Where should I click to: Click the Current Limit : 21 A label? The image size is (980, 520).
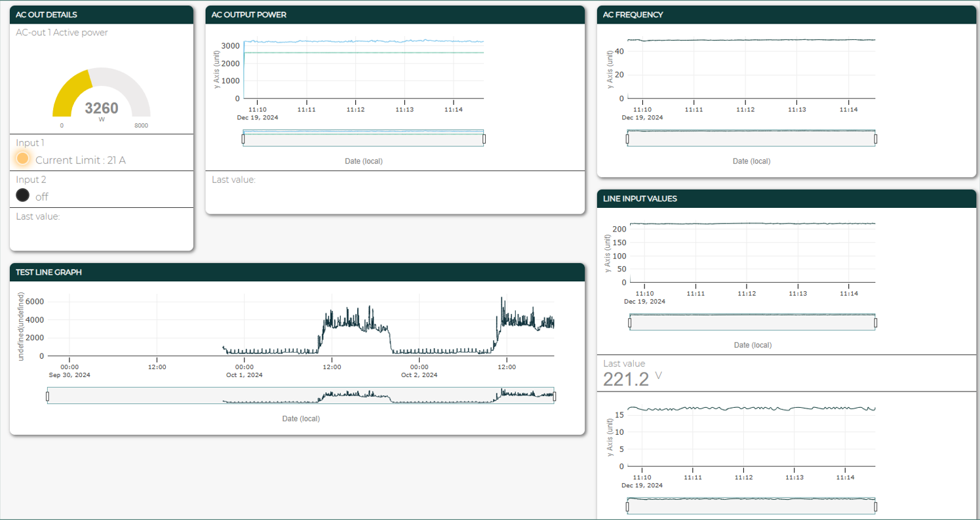(x=80, y=160)
